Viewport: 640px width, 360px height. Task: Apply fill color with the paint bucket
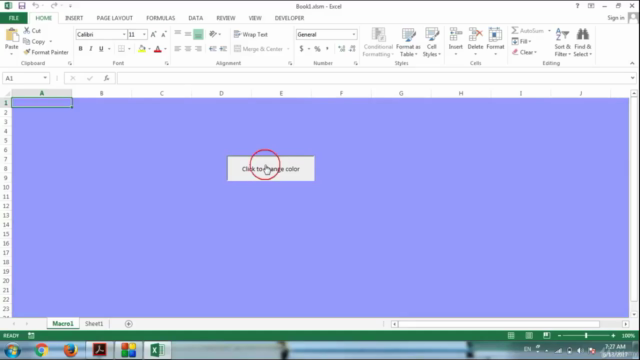point(142,49)
